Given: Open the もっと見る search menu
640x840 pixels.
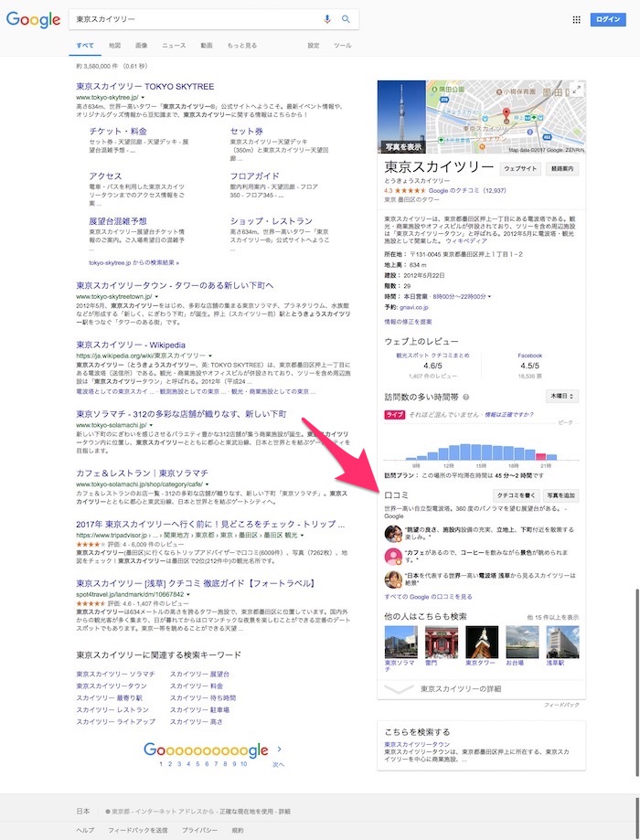Looking at the screenshot, I should [241, 45].
